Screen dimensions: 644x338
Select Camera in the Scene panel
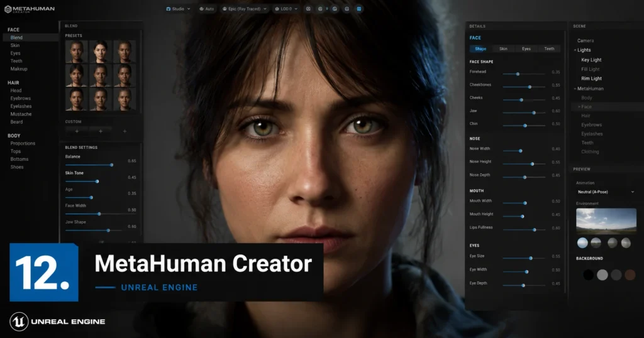click(x=586, y=41)
